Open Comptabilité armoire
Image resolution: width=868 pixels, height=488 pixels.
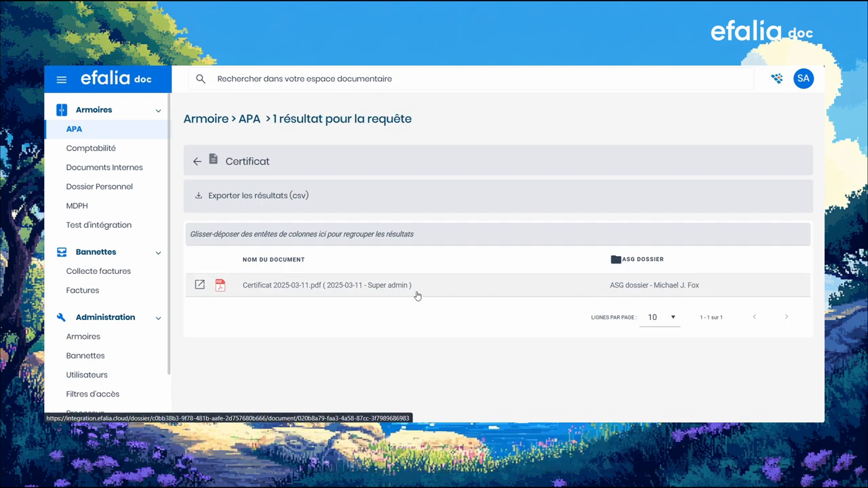(91, 148)
